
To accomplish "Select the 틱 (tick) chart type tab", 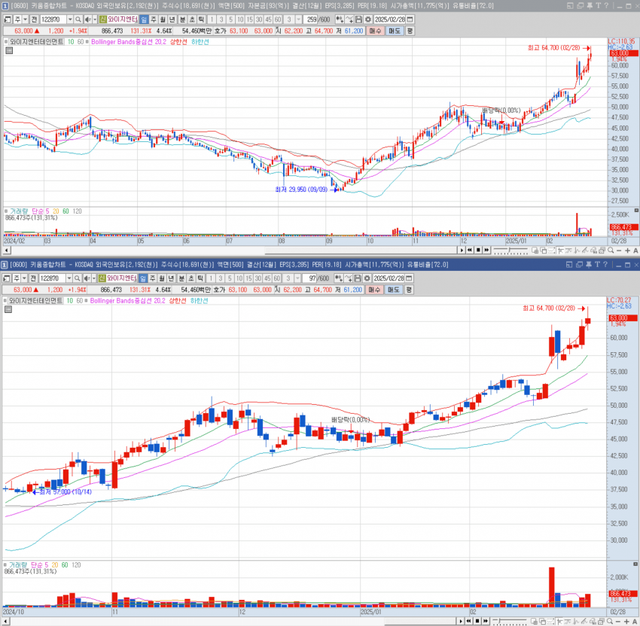I will pos(201,19).
